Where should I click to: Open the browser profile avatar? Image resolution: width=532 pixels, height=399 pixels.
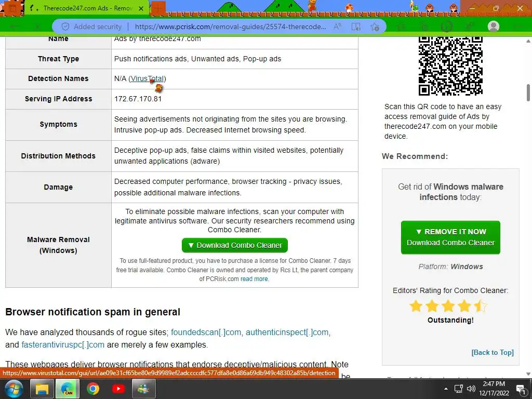(494, 26)
